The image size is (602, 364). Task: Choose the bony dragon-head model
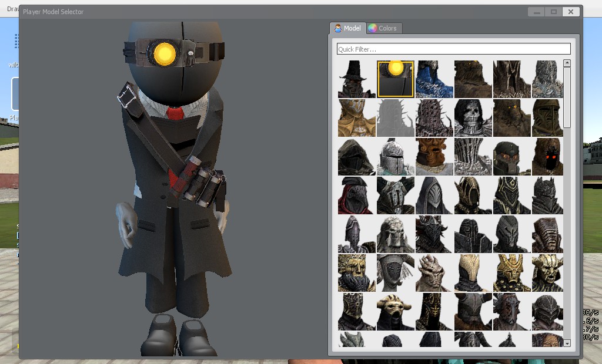click(434, 273)
